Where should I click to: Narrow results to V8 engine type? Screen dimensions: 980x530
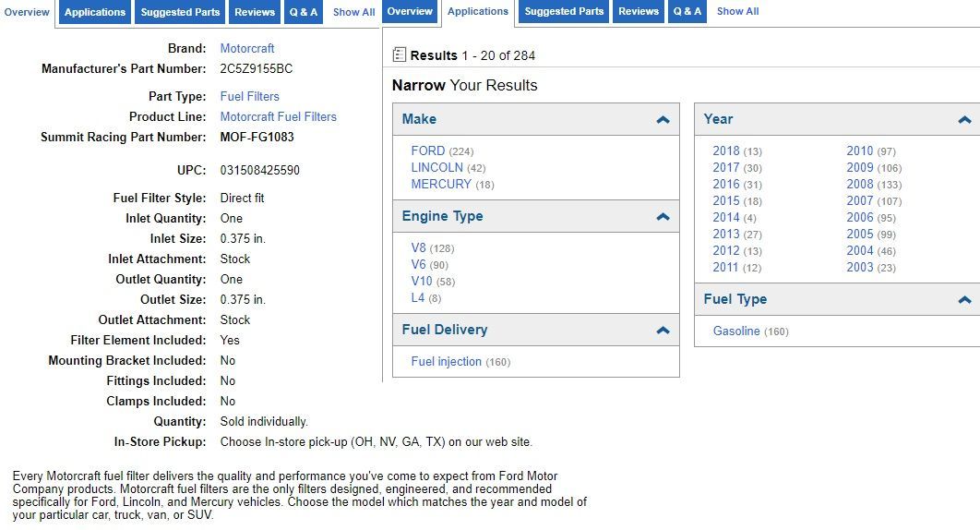tap(419, 247)
